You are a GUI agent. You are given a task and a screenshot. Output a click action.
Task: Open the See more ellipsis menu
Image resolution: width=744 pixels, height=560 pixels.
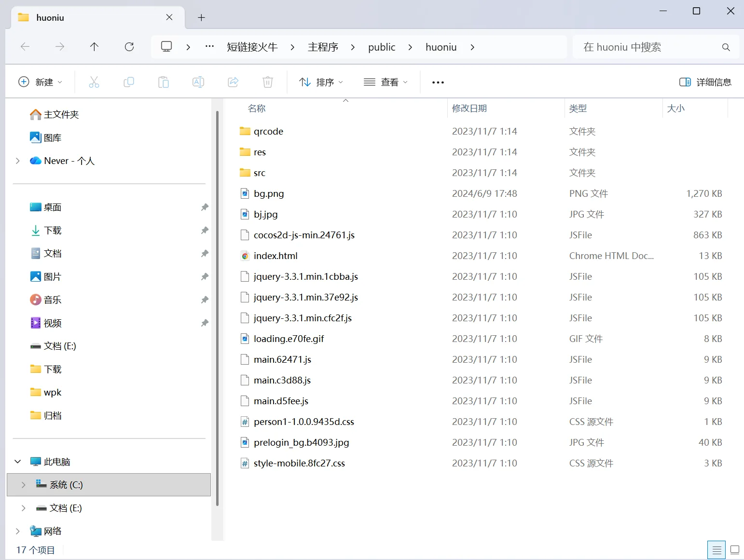(x=438, y=82)
